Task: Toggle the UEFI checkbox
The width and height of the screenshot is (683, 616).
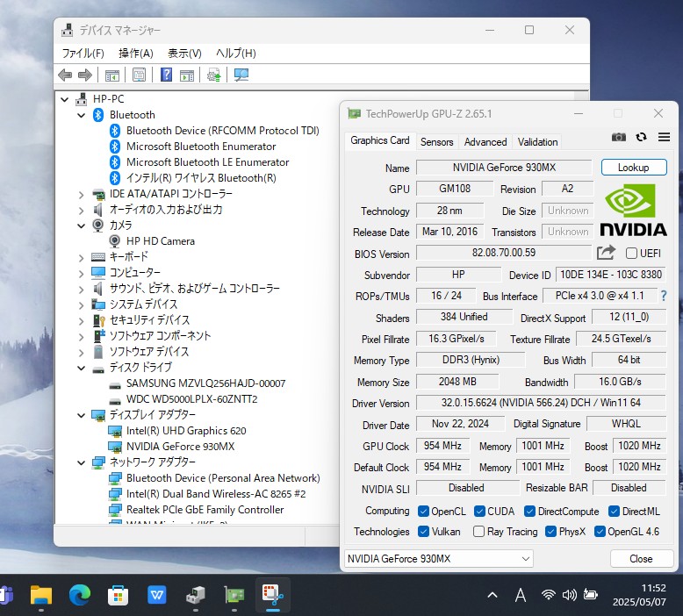Action: coord(631,253)
